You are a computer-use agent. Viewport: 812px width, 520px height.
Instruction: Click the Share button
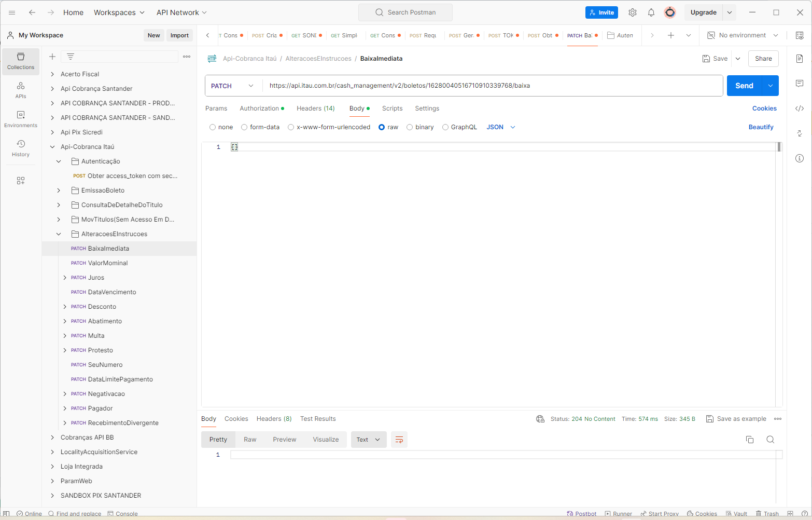pos(763,59)
